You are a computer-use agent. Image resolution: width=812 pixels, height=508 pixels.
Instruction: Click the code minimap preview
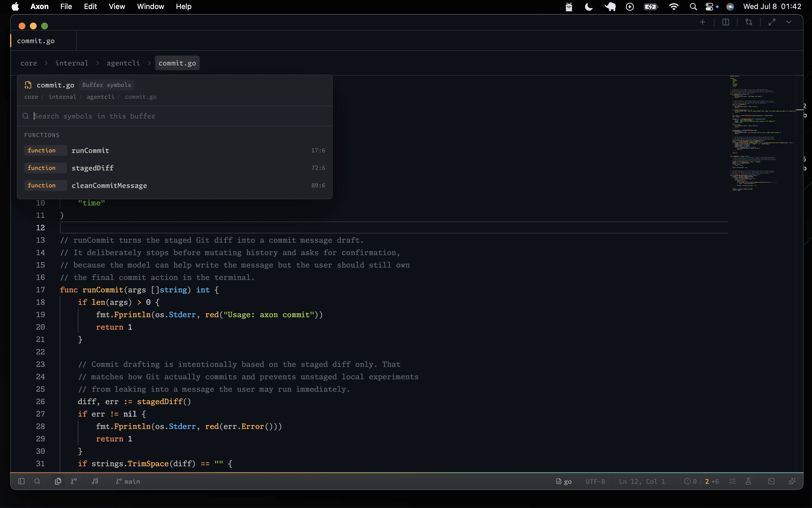click(762, 134)
